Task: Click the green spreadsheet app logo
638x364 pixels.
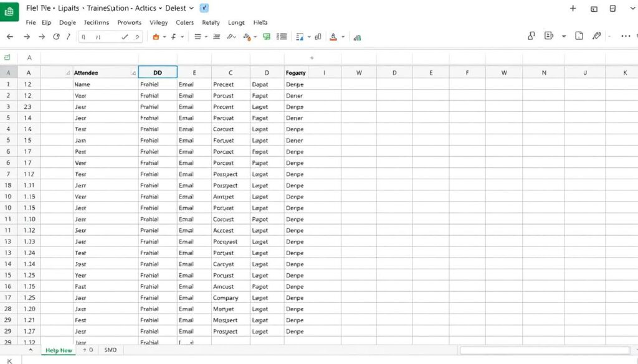Action: [x=9, y=11]
